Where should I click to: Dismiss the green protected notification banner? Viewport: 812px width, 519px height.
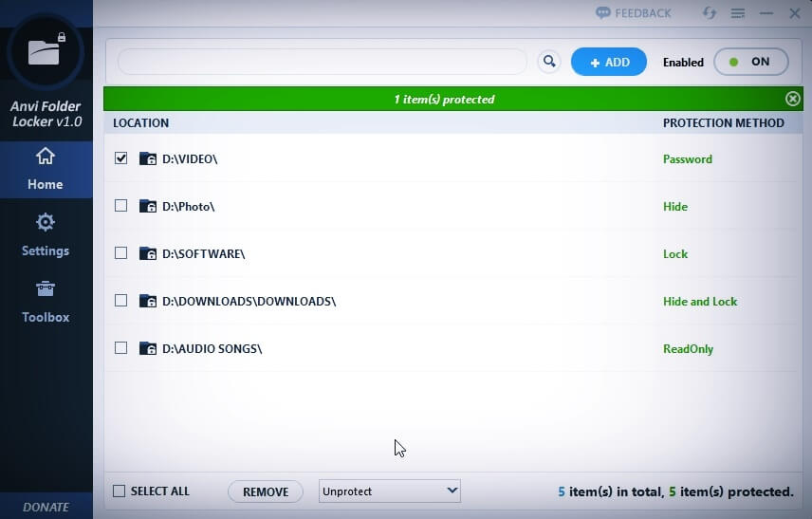(792, 99)
